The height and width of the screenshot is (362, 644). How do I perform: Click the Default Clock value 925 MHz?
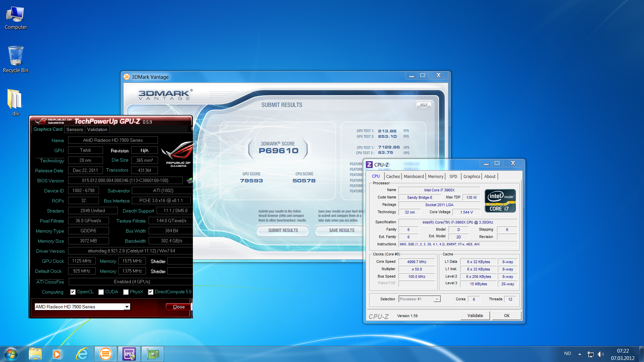click(82, 271)
